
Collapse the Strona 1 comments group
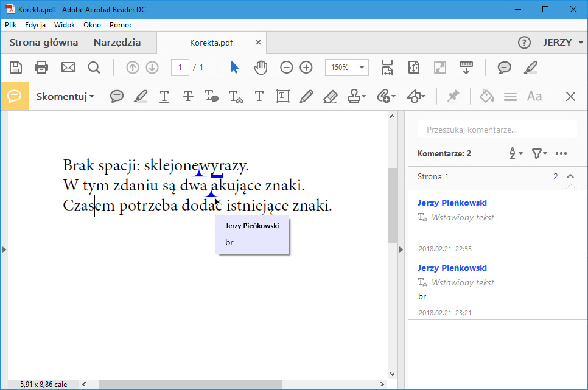pyautogui.click(x=570, y=176)
